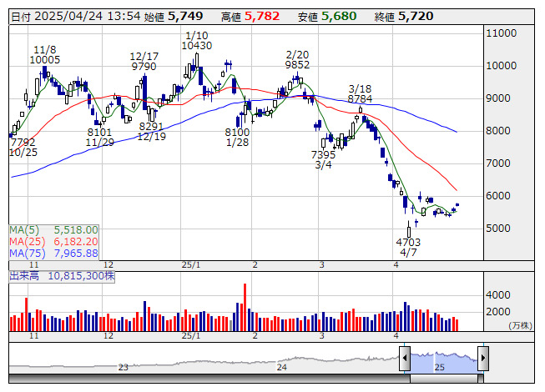
Task: Click the high price 5,782 in header
Action: [262, 17]
